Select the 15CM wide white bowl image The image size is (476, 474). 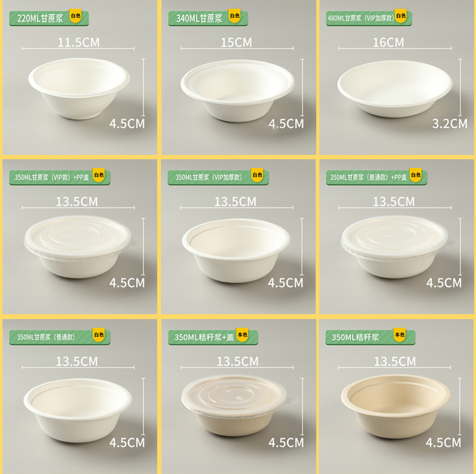(x=237, y=91)
